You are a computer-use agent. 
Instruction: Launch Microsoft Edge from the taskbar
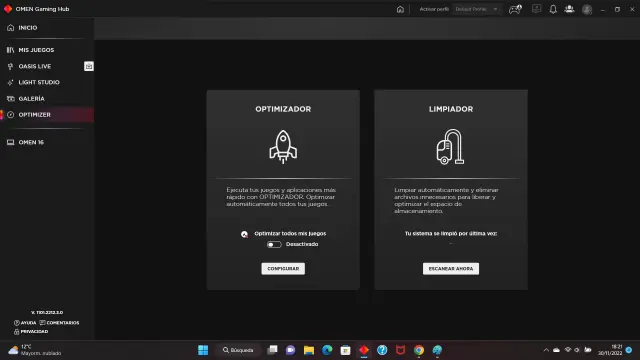(x=327, y=350)
